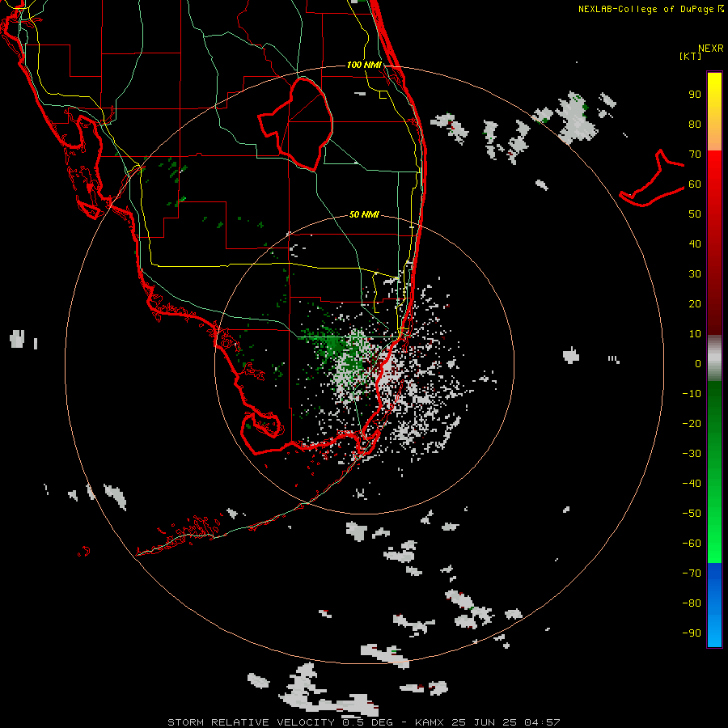The image size is (728, 728).
Task: Click the NEXLAB-College of DuPage title text
Action: point(650,9)
